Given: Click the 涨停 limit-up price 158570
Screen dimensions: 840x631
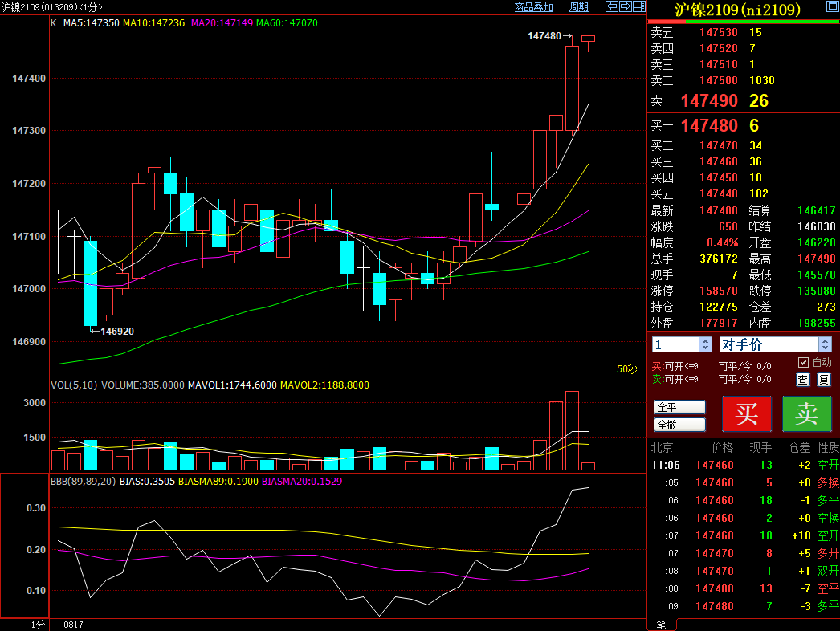Looking at the screenshot, I should coord(719,291).
